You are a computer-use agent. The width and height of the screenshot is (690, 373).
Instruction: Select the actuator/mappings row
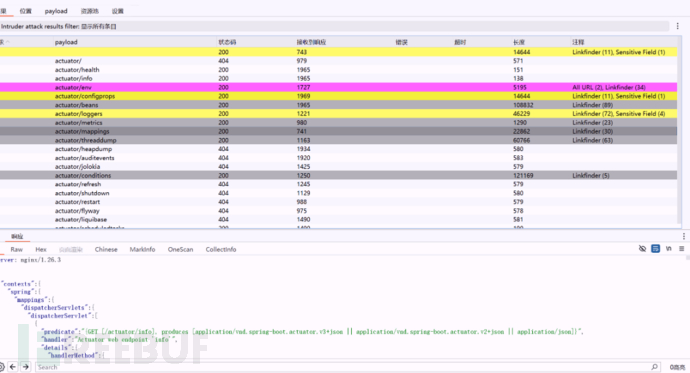pyautogui.click(x=338, y=131)
